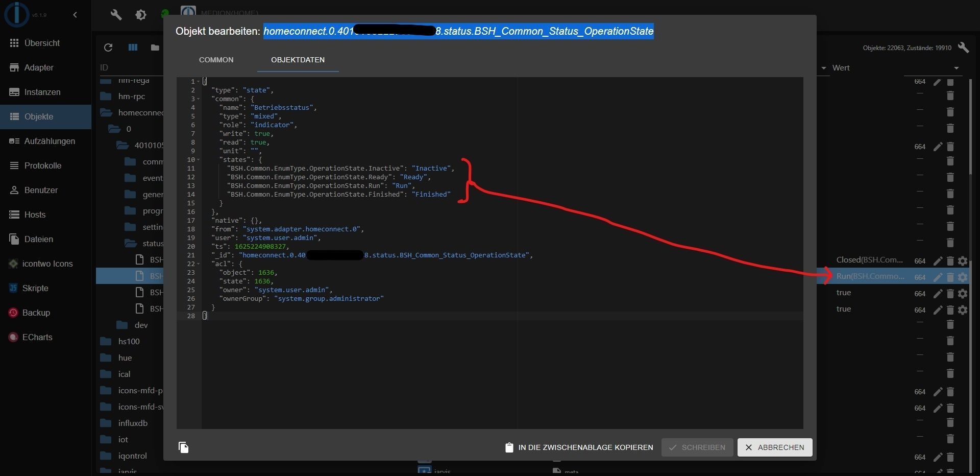Refresh the object tree
Screen dimensions: 980x476
tap(108, 47)
